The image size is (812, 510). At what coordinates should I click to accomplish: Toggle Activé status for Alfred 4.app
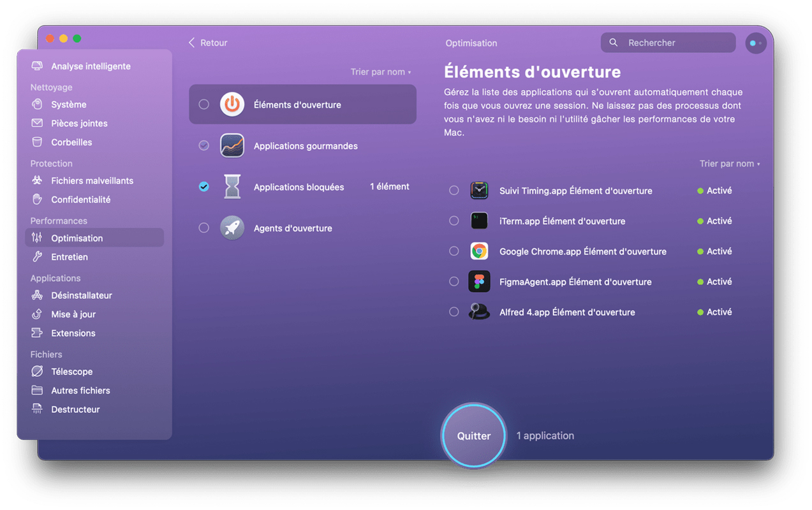click(714, 312)
